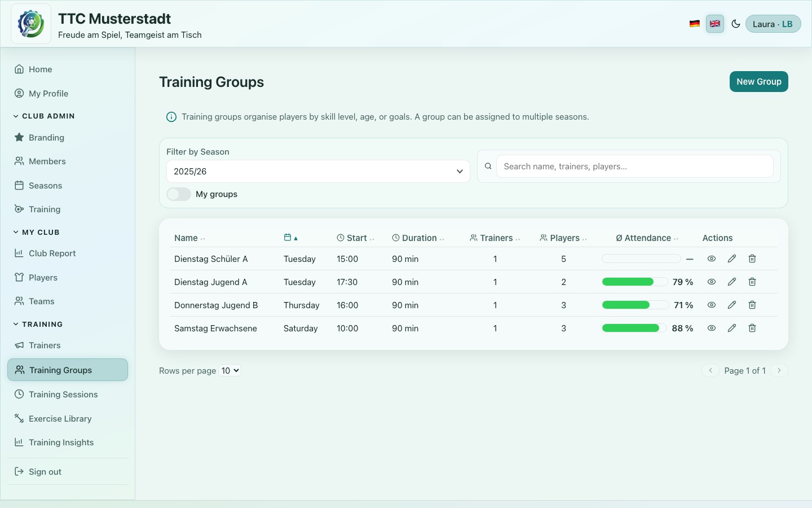Image resolution: width=812 pixels, height=508 pixels.
Task: Sort table by Trainers column
Action: click(x=495, y=238)
